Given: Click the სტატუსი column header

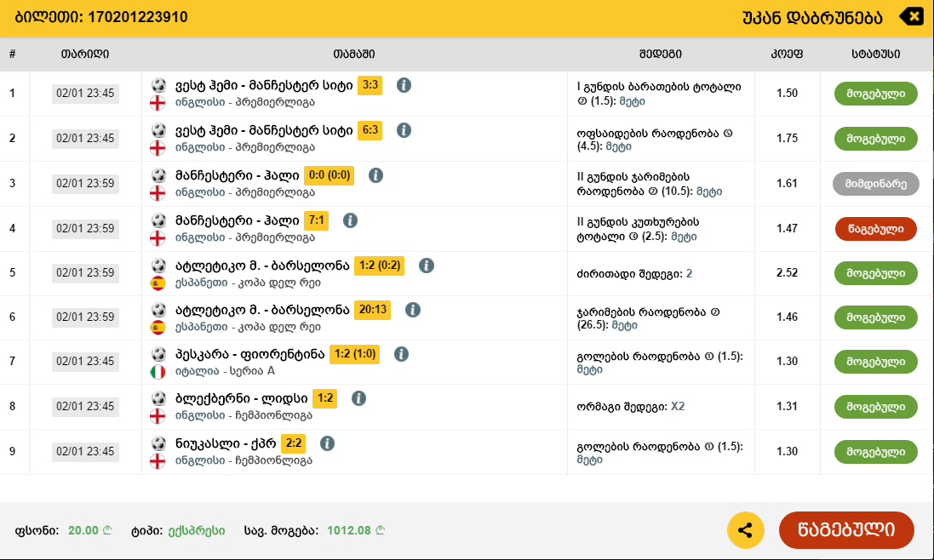Looking at the screenshot, I should [875, 54].
